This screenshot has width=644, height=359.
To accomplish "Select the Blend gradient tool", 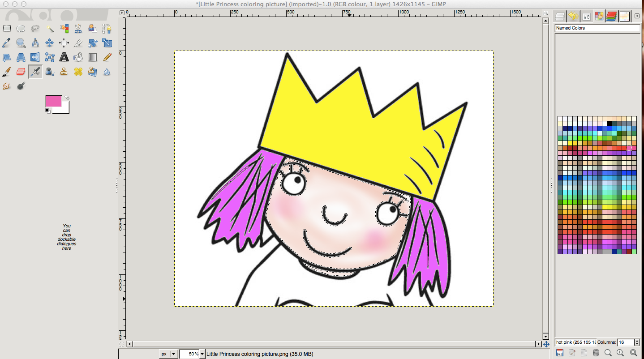I will point(93,57).
